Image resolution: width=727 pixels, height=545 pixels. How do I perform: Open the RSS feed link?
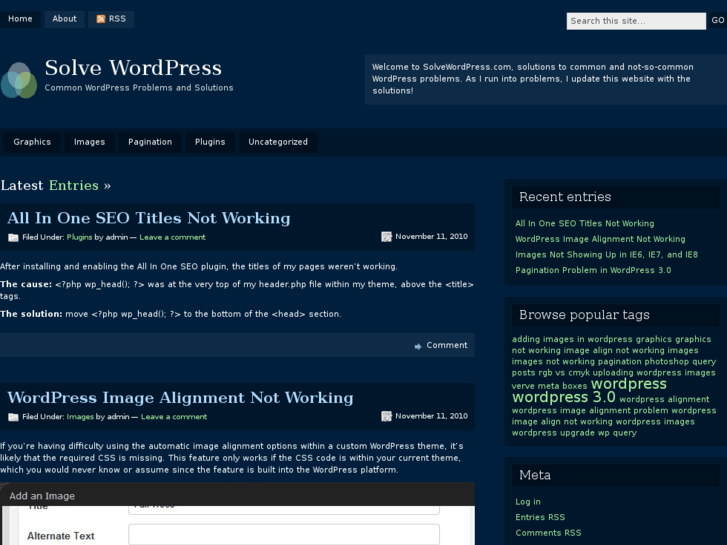coord(111,19)
